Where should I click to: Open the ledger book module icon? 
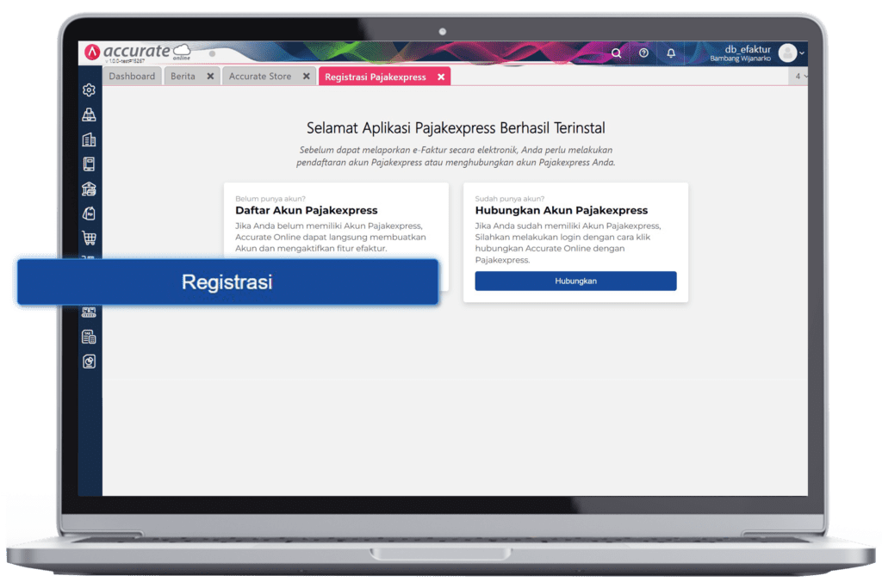coord(89,164)
